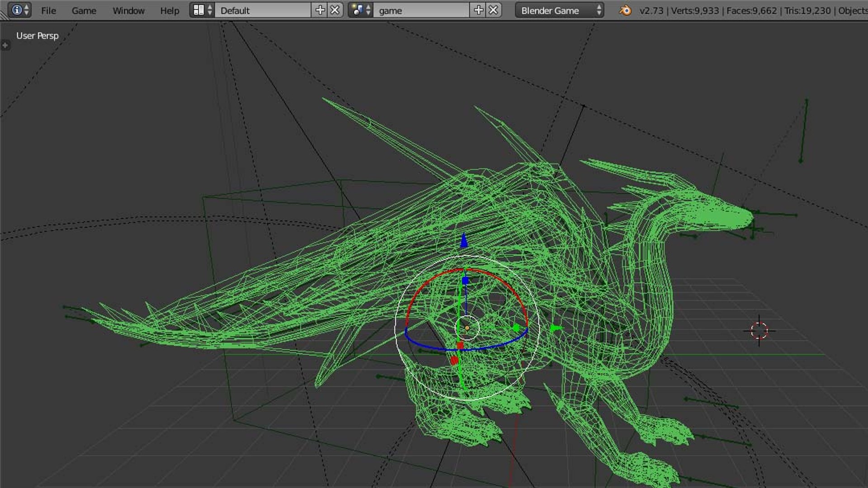
Task: Click the manipulator's small white center circle
Action: pyautogui.click(x=467, y=328)
